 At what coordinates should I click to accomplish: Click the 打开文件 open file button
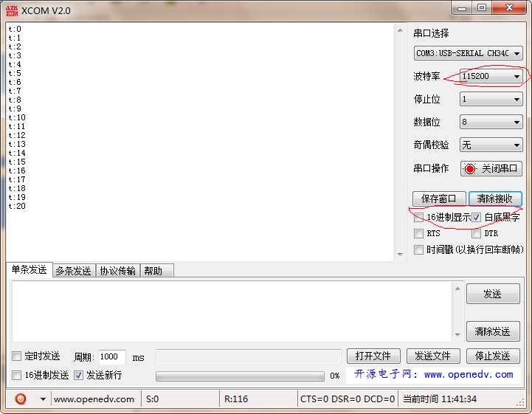pyautogui.click(x=373, y=356)
